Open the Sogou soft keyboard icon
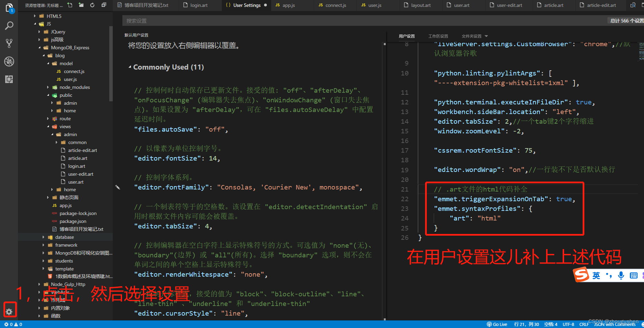Screen dimensions: 644x328 [x=634, y=275]
